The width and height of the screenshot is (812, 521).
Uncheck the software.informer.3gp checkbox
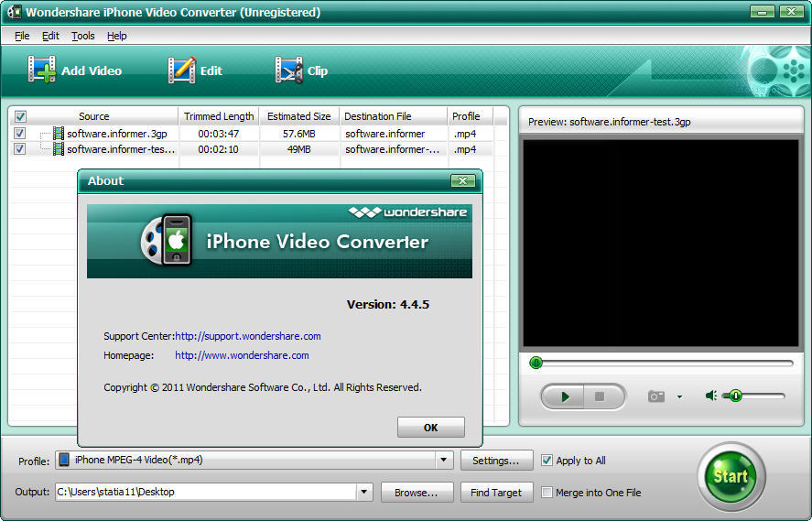coord(19,134)
